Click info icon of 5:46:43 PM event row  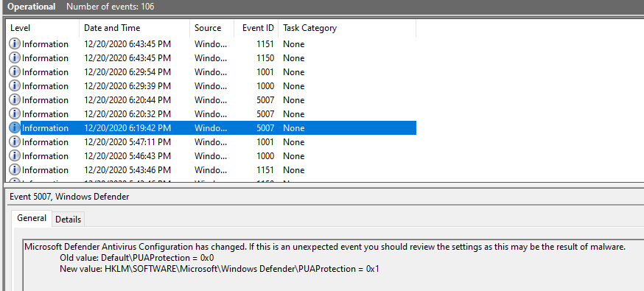(15, 156)
